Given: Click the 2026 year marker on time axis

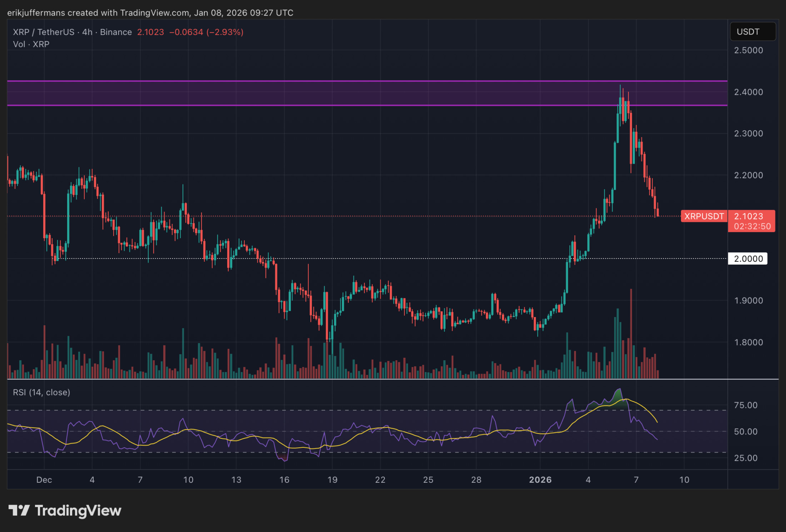Looking at the screenshot, I should click(x=540, y=480).
